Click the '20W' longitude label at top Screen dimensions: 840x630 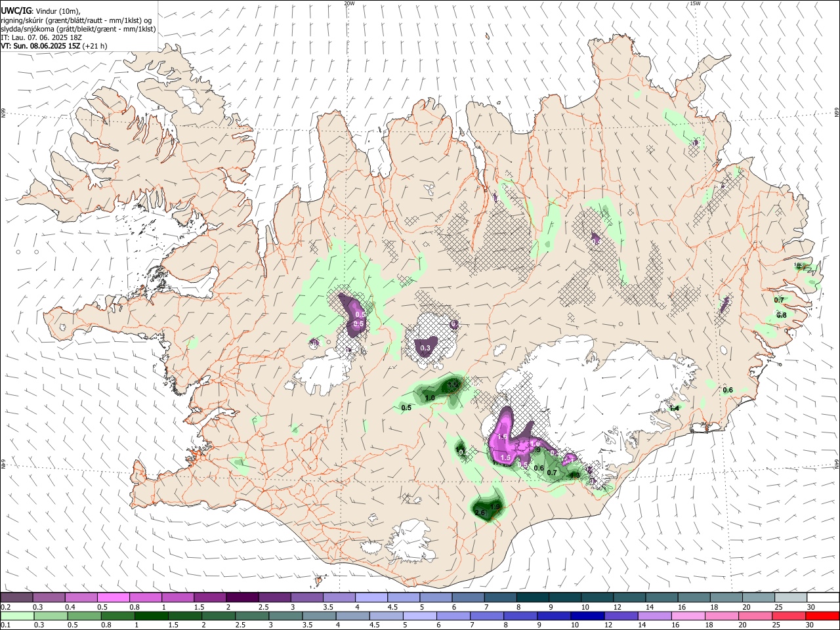click(x=349, y=3)
